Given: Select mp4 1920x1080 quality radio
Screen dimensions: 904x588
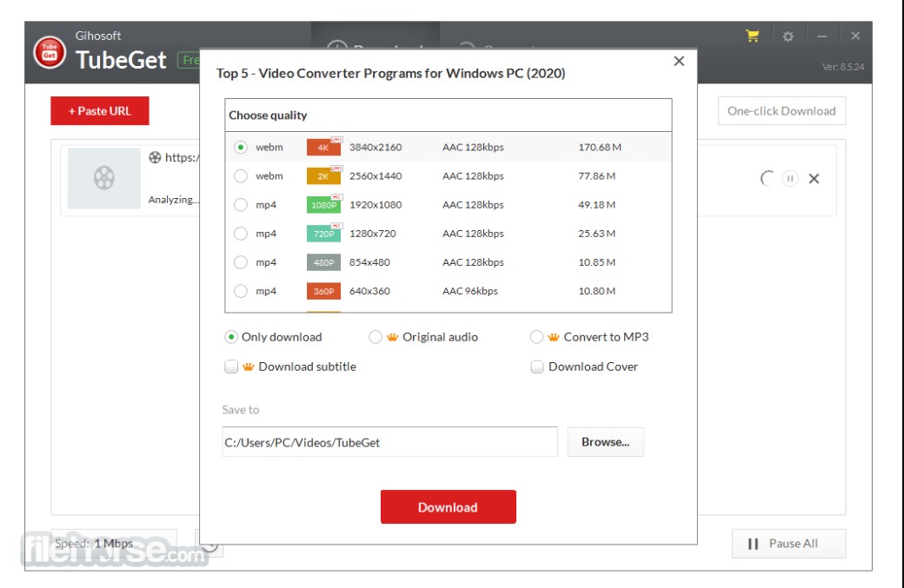Looking at the screenshot, I should pyautogui.click(x=241, y=204).
